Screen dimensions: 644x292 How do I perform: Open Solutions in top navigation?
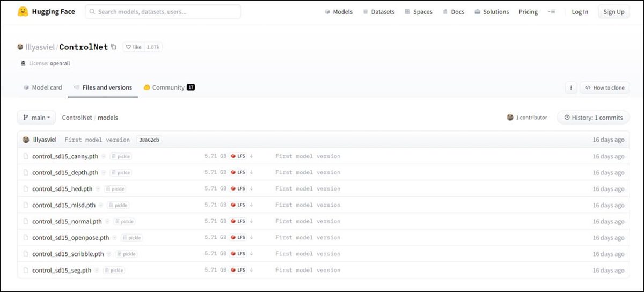pos(492,12)
